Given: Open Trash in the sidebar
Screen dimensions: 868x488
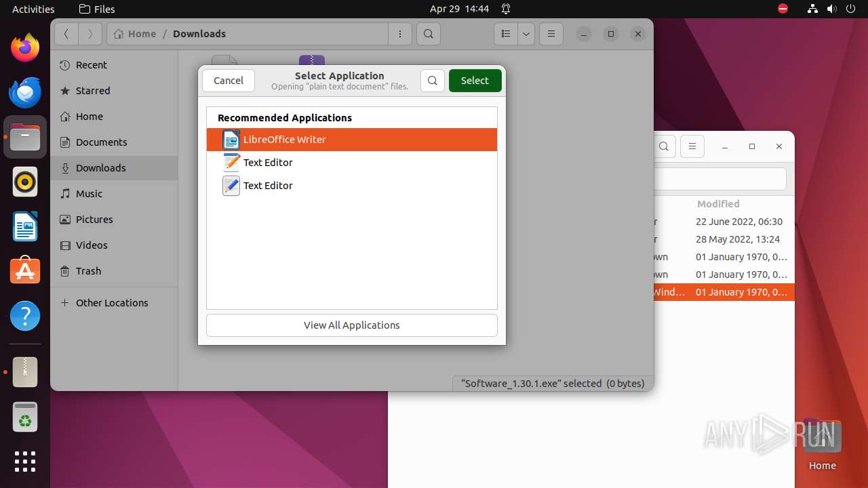Looking at the screenshot, I should 114,271.
